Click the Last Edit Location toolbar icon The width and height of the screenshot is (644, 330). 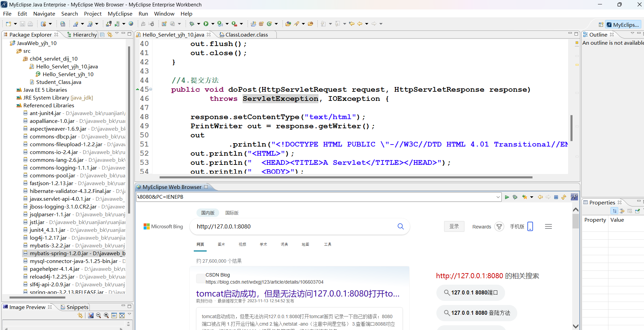pyautogui.click(x=352, y=24)
